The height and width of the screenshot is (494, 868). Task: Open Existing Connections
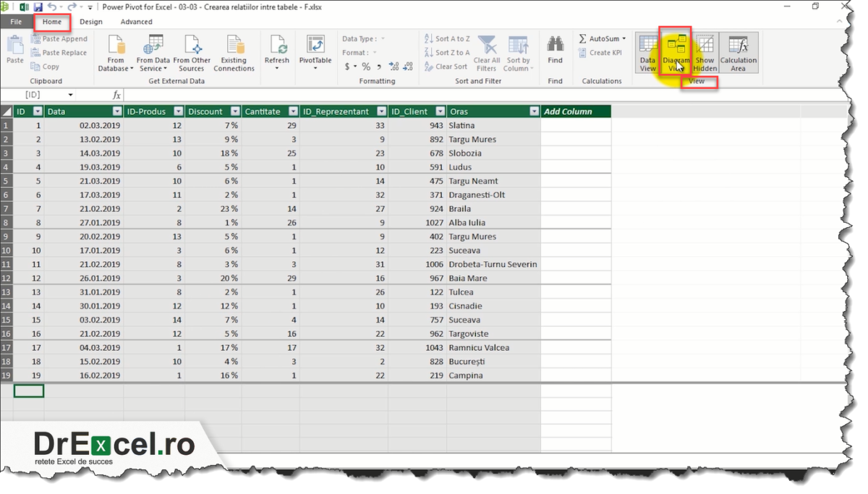[x=234, y=51]
